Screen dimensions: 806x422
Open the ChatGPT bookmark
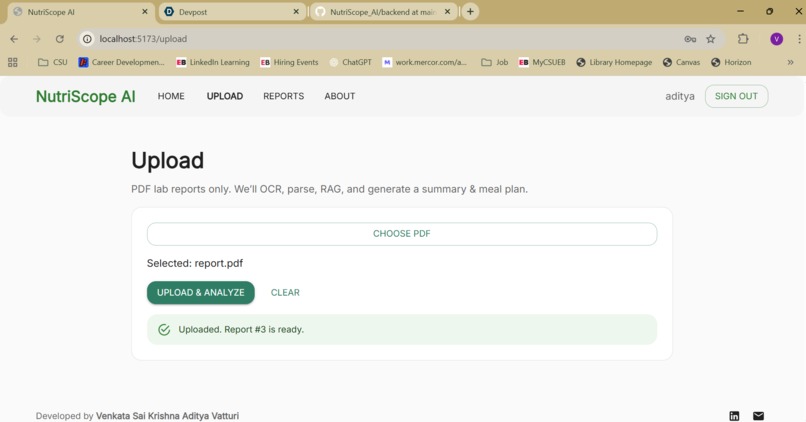pos(351,62)
